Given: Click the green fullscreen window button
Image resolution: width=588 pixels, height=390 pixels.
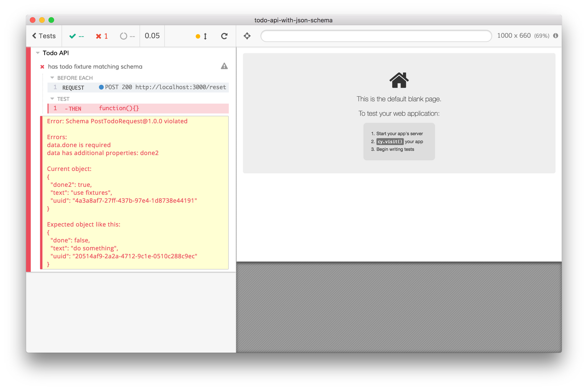Looking at the screenshot, I should [x=51, y=20].
